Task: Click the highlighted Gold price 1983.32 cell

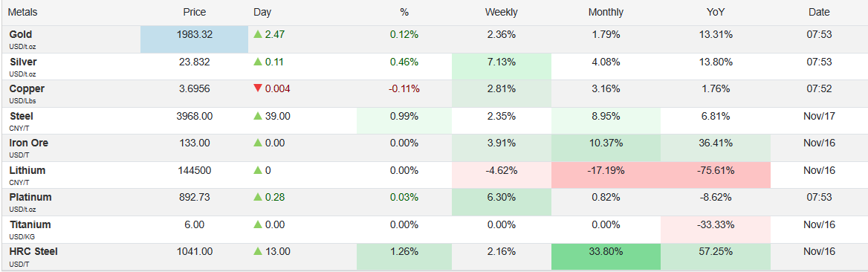Action: [194, 39]
